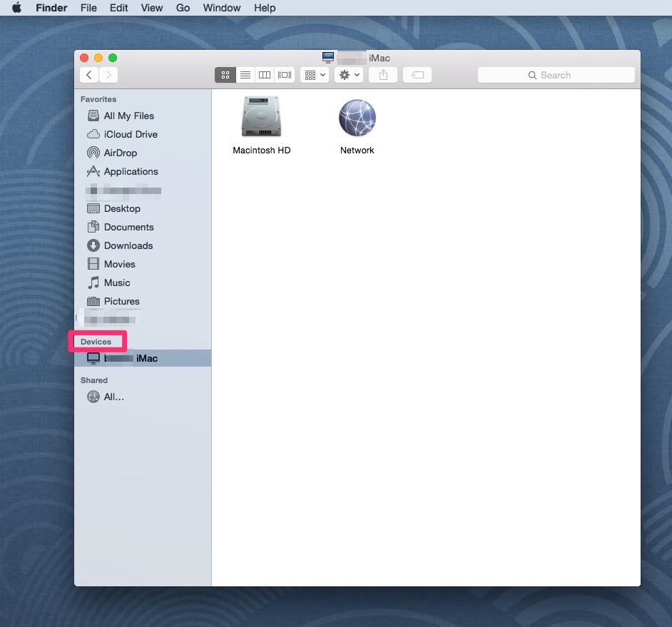Click the AirDrop icon in the sidebar
Viewport: 672px width, 627px height.
pyautogui.click(x=93, y=153)
